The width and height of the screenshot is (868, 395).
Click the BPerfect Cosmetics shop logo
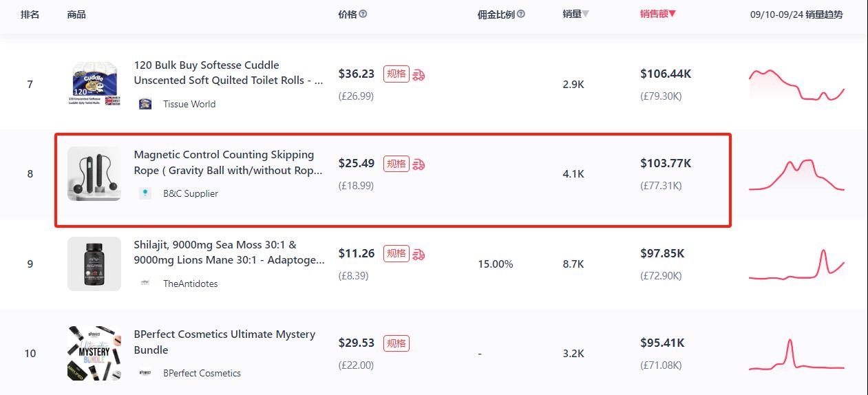145,373
